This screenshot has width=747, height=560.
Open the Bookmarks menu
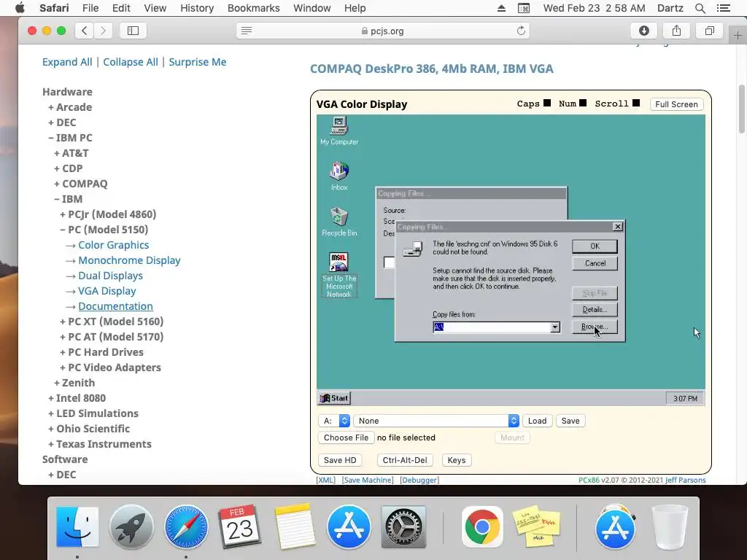coord(253,8)
